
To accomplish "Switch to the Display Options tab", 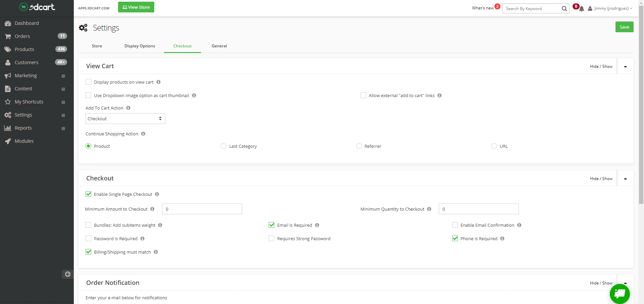I will pyautogui.click(x=140, y=46).
